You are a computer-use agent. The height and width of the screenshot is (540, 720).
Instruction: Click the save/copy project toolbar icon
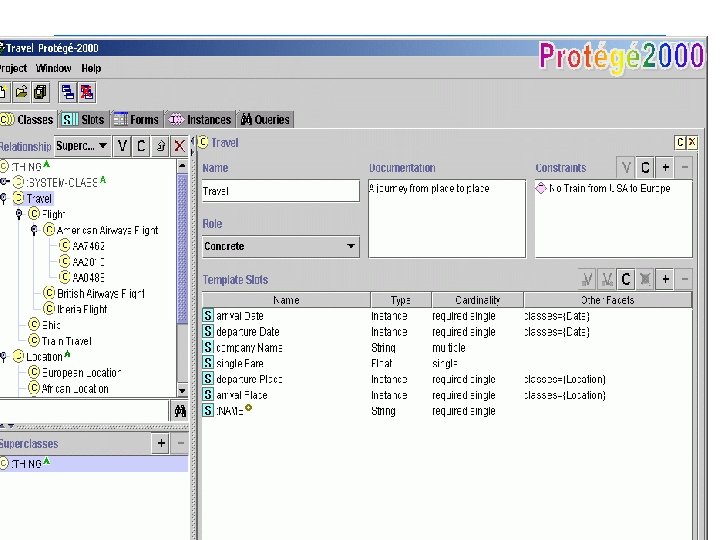click(x=40, y=92)
